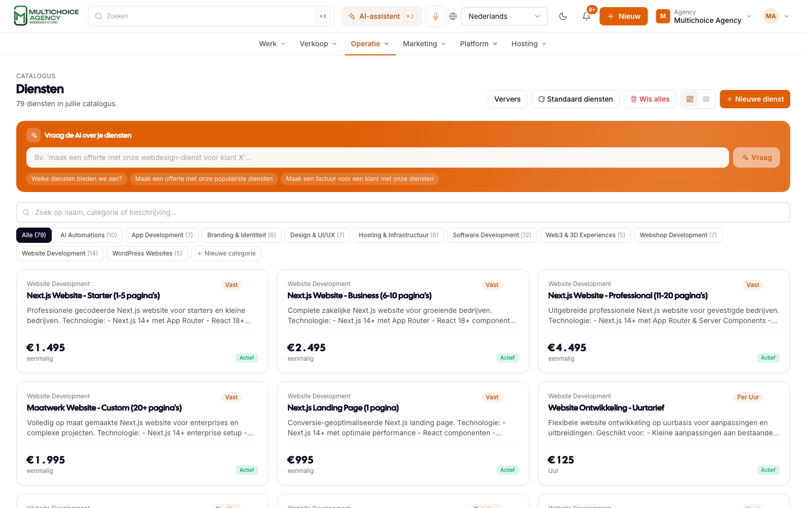Select 'Maak een factuur voor een klant' suggestion
812x508 pixels.
click(360, 179)
